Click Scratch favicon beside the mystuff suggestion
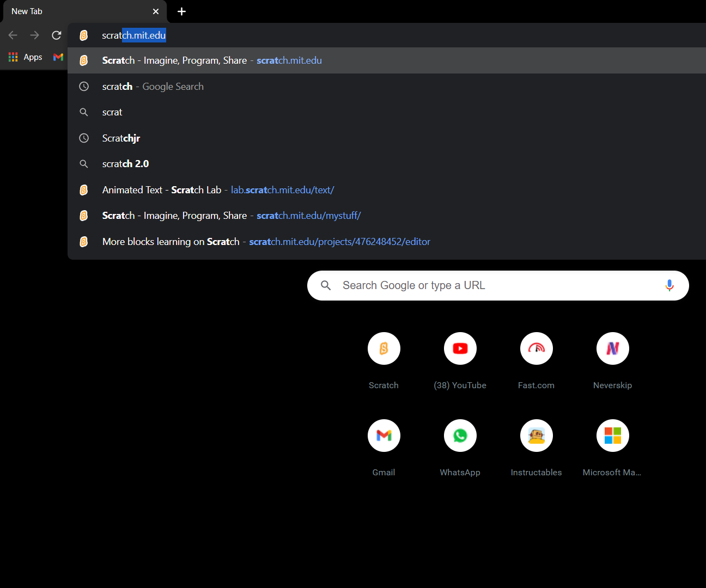The height and width of the screenshot is (588, 706). (x=84, y=216)
